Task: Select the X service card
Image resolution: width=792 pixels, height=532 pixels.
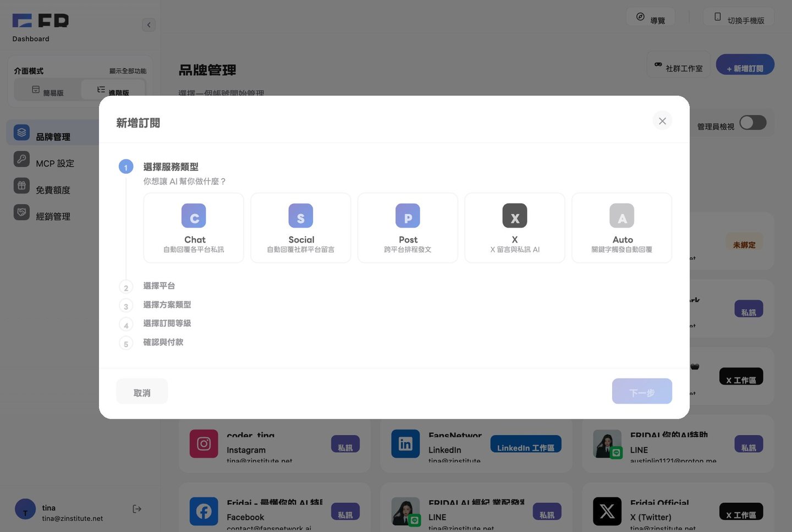Action: (x=515, y=228)
